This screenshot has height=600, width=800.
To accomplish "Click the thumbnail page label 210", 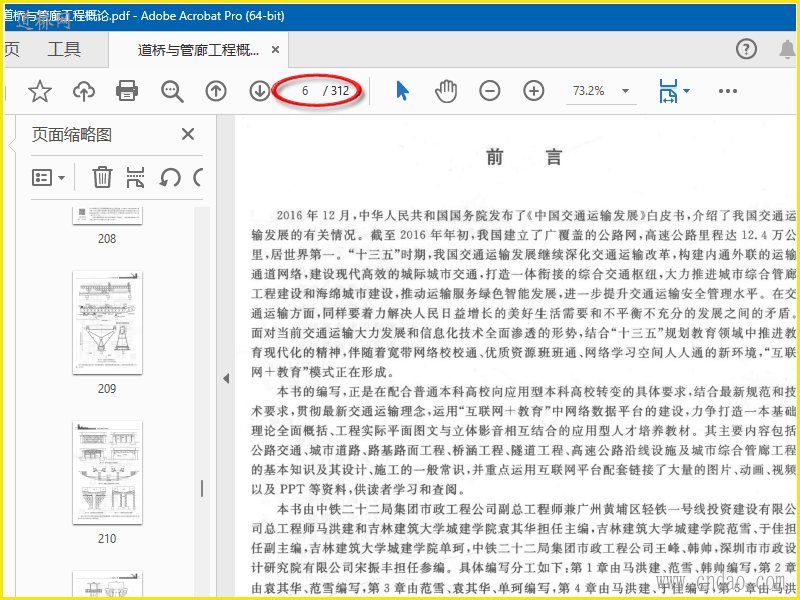I will click(107, 539).
